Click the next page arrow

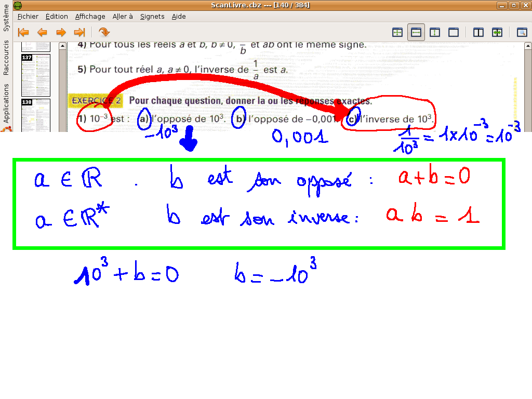(x=61, y=32)
